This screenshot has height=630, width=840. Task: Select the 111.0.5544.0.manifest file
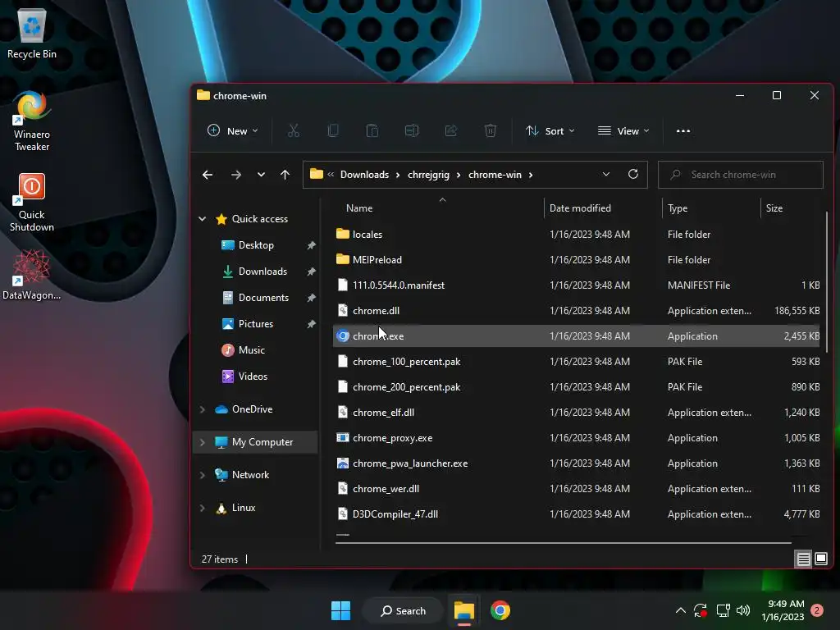(x=577, y=285)
